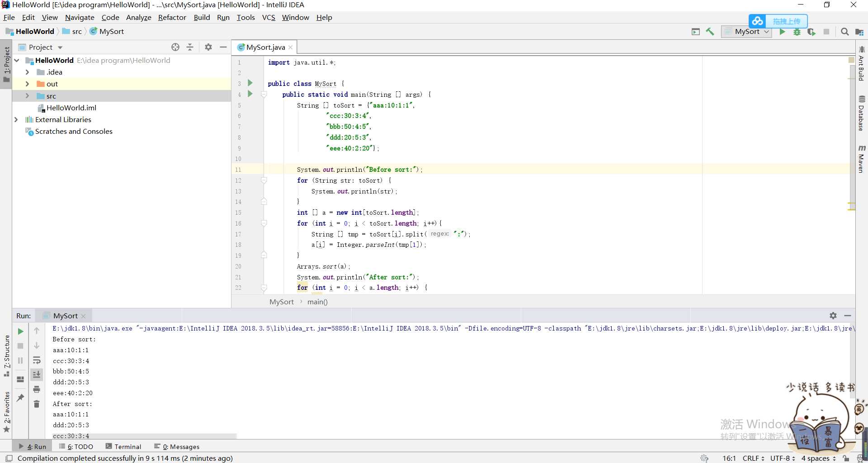Open the Build menu
The width and height of the screenshot is (868, 463).
pyautogui.click(x=202, y=17)
